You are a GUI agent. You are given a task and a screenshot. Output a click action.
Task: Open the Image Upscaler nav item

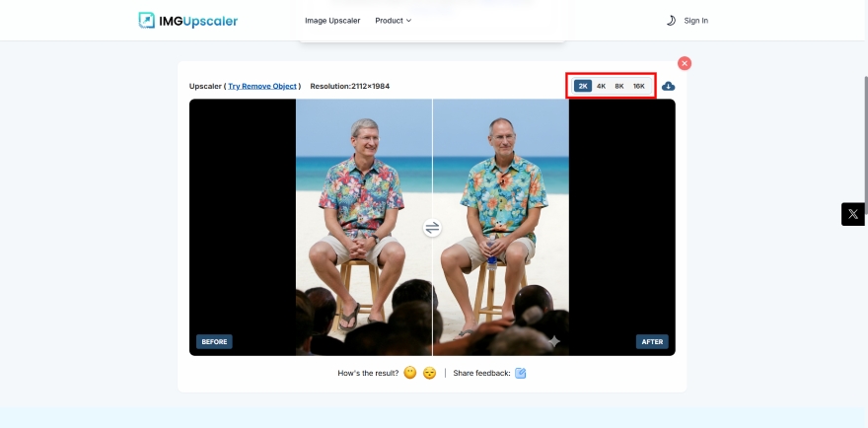click(x=332, y=21)
